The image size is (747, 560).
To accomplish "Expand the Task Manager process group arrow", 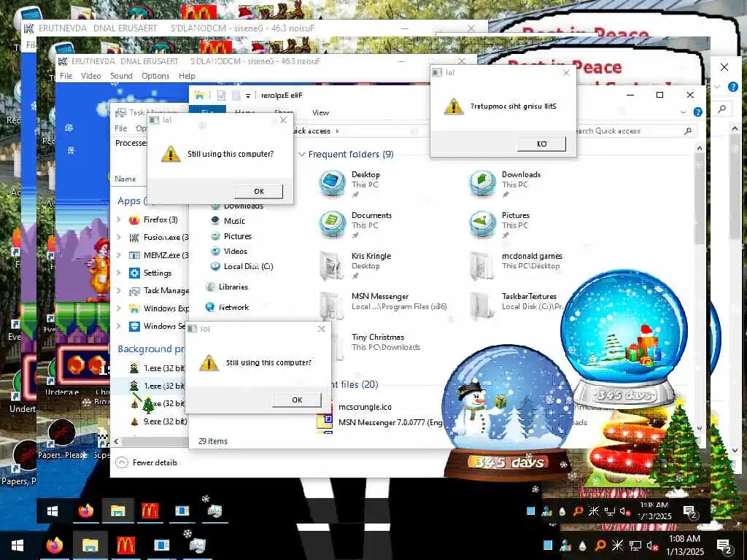I will (119, 290).
